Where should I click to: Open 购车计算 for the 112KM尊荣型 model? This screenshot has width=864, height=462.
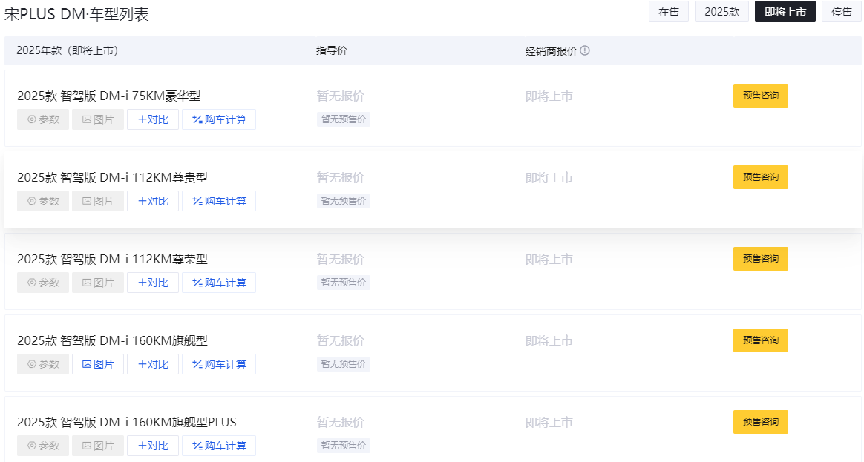click(x=219, y=283)
